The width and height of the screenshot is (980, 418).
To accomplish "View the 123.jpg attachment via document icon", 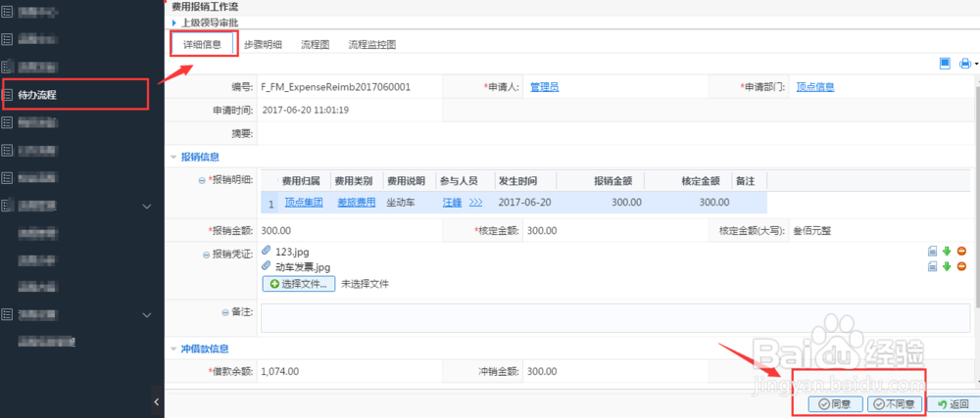I will coord(933,251).
